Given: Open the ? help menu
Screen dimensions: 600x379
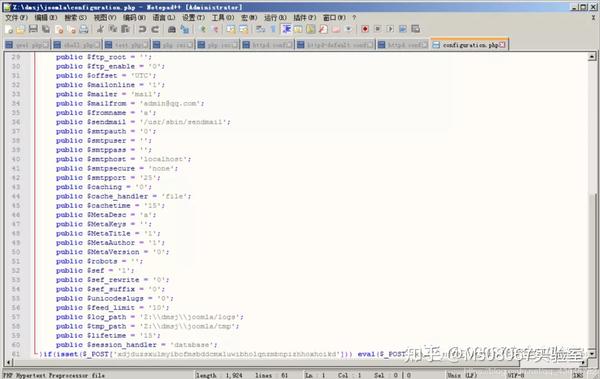Looking at the screenshot, I should click(x=354, y=18).
